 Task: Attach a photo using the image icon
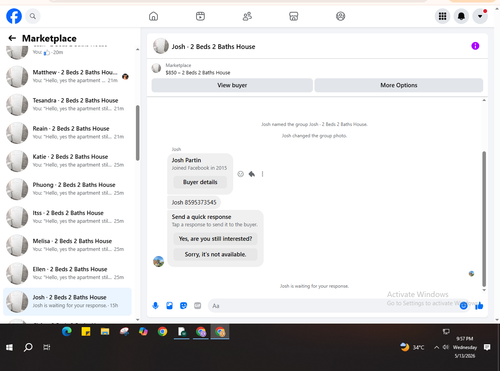tap(169, 305)
